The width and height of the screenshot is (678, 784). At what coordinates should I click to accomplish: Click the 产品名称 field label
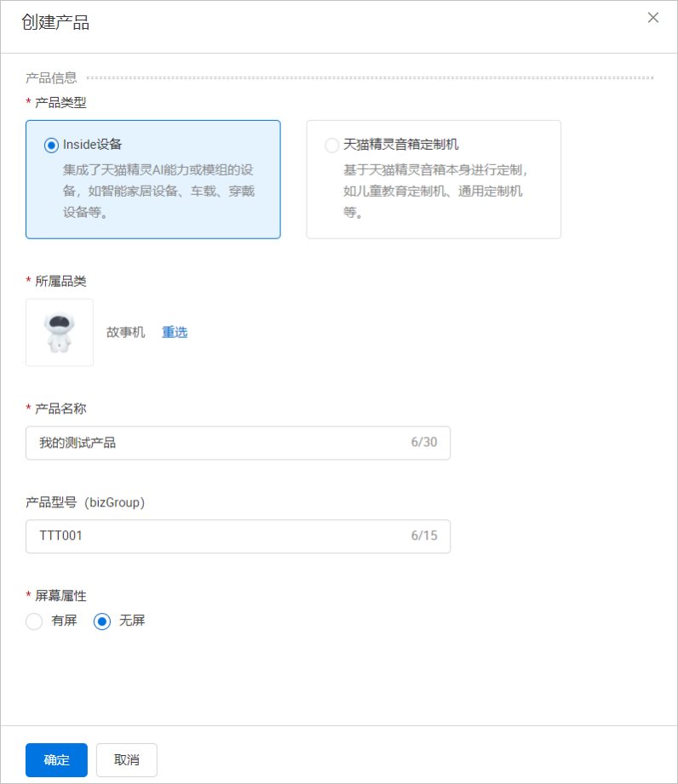60,409
